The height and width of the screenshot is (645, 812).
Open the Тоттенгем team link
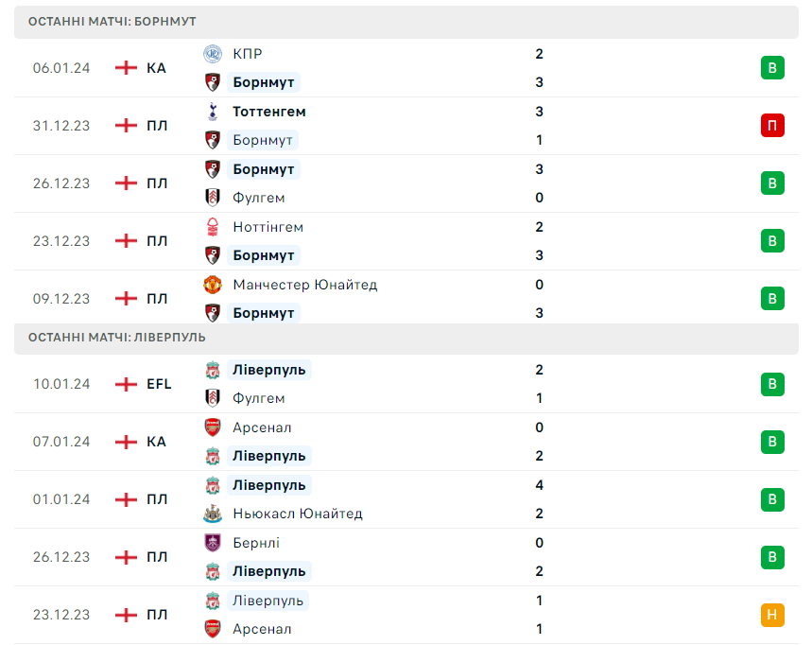[x=268, y=112]
